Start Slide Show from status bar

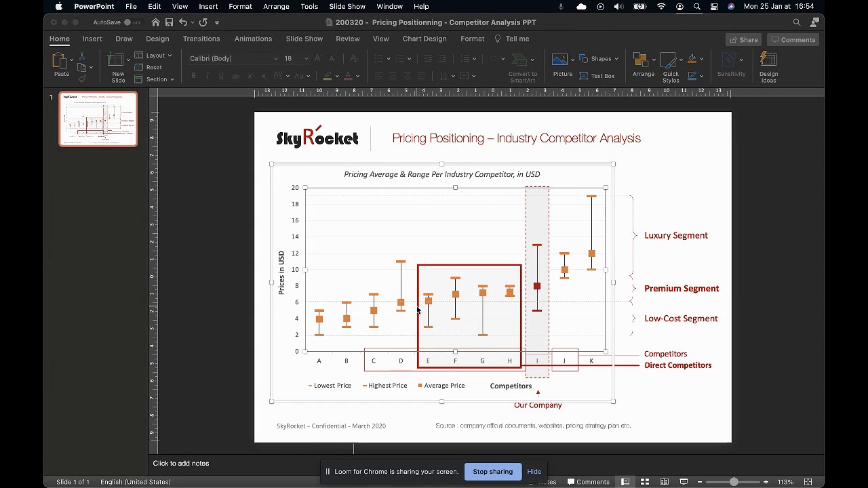click(684, 482)
